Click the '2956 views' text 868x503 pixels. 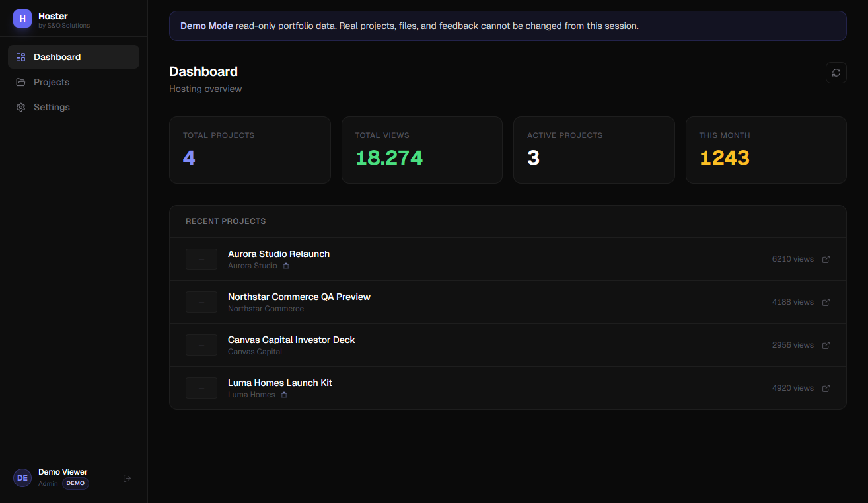793,345
